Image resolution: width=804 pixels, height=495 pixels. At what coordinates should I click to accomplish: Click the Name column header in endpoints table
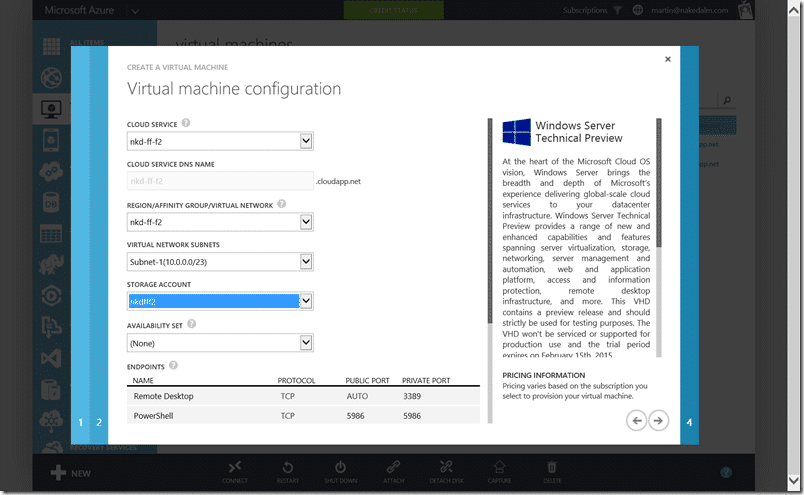click(143, 381)
